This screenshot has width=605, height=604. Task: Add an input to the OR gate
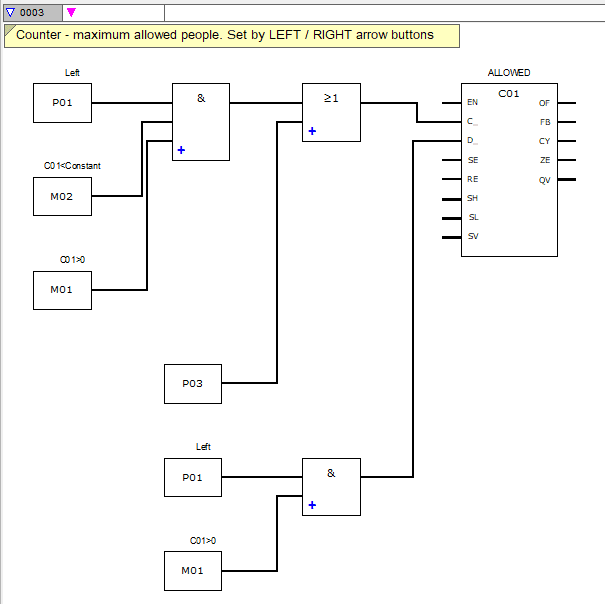click(x=312, y=131)
